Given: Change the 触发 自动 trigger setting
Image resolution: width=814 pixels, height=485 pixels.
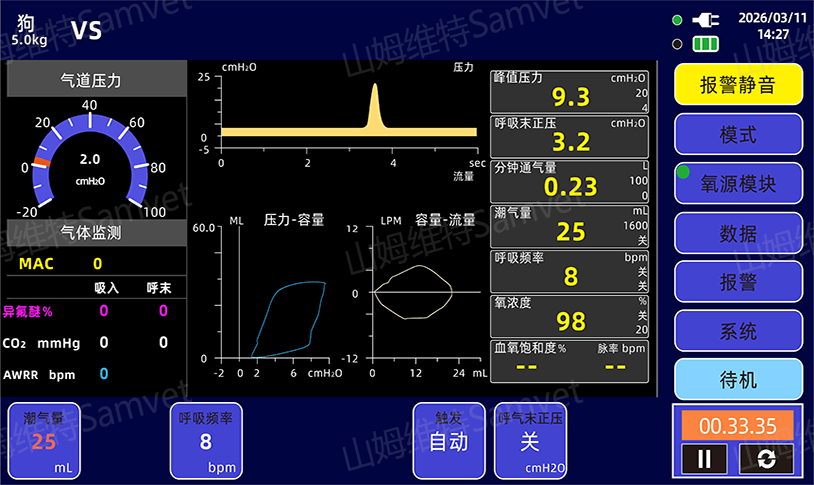Looking at the screenshot, I should click(449, 441).
